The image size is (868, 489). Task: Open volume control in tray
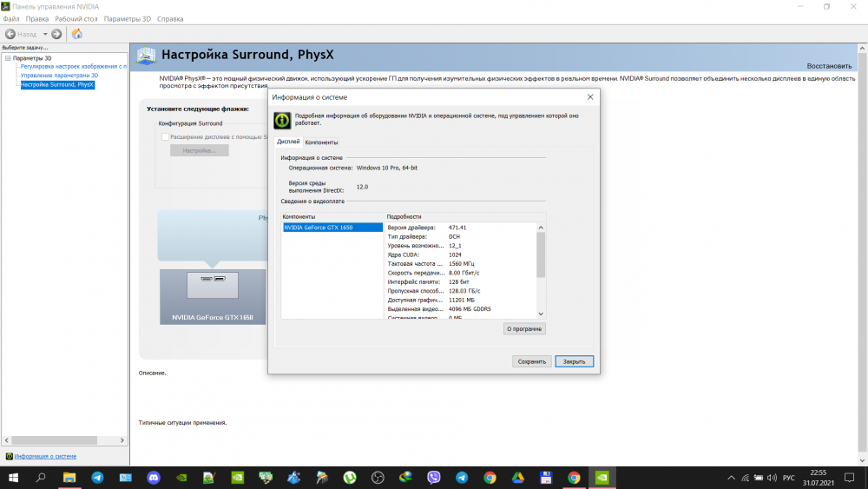coord(772,478)
